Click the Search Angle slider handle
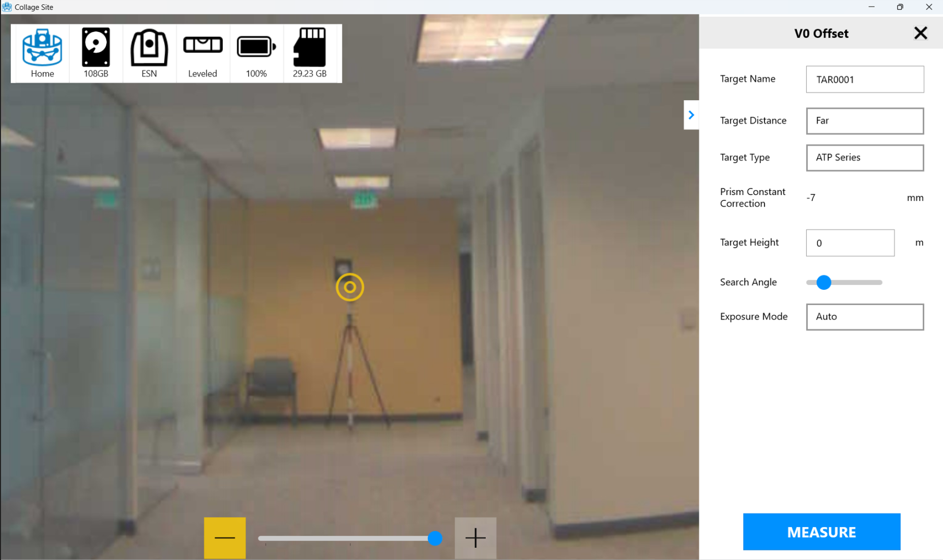 (824, 282)
